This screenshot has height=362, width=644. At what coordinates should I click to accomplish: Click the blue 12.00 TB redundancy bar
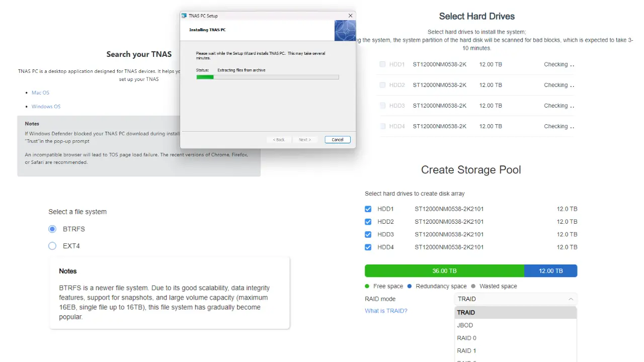pos(551,270)
